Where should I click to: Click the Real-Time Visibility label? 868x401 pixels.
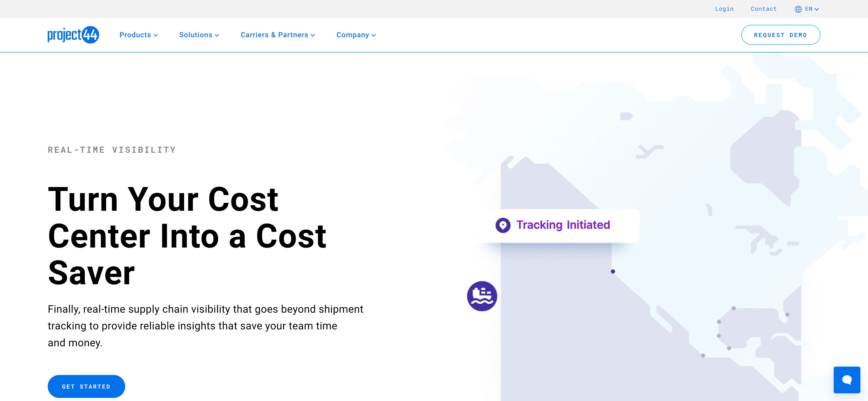[x=112, y=150]
